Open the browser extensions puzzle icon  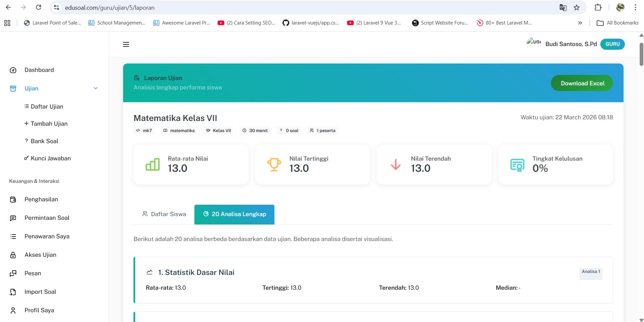[598, 7]
